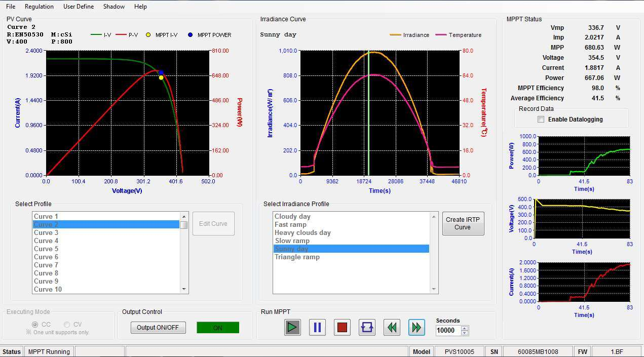Image resolution: width=644 pixels, height=357 pixels.
Task: Choose the Cloudy day irradiance profile
Action: click(x=351, y=217)
